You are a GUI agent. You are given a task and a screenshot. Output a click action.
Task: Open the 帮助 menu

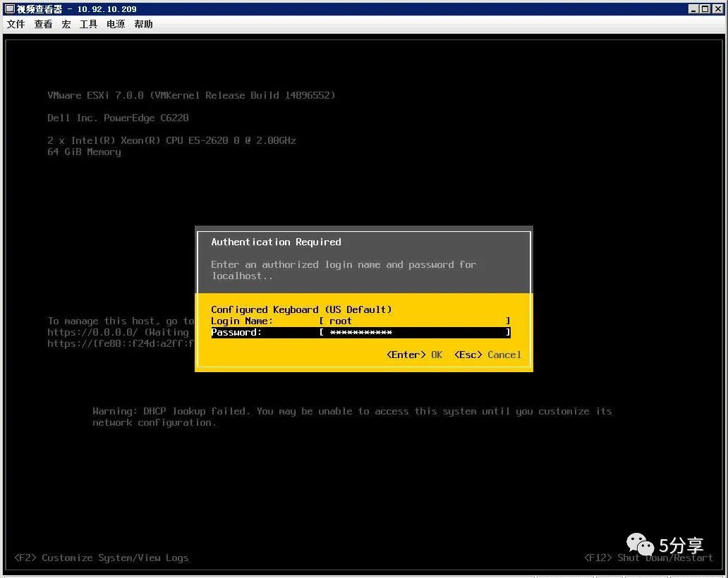point(143,24)
